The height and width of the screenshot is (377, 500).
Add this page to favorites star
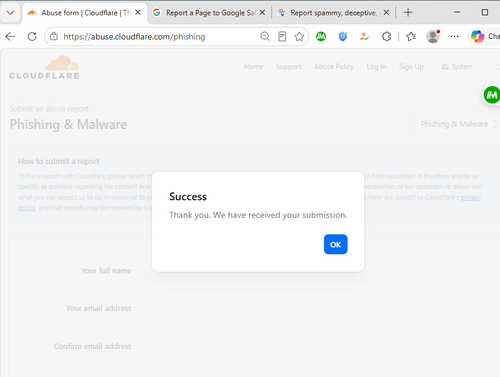click(x=299, y=36)
